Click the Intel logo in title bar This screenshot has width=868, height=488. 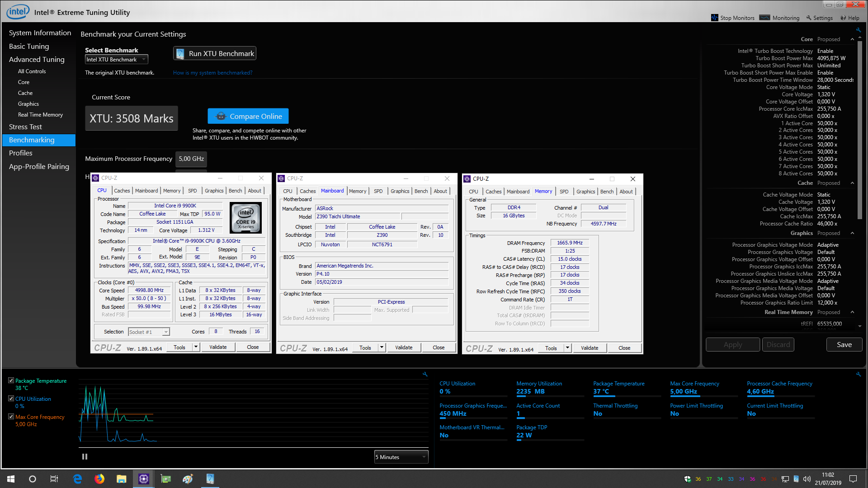(x=18, y=12)
